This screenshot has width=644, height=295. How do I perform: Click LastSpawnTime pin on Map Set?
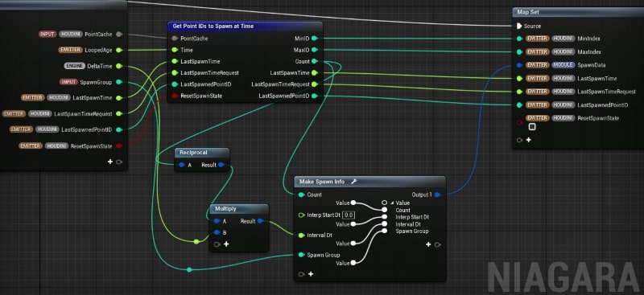click(x=519, y=78)
